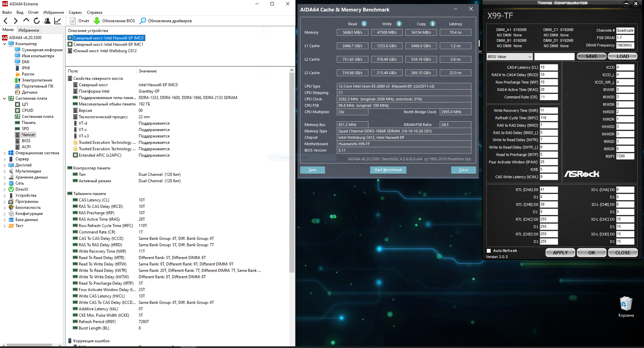Click the CAS# Latency (CL) input field
Image resolution: width=644 pixels, height=348 pixels.
[x=548, y=67]
